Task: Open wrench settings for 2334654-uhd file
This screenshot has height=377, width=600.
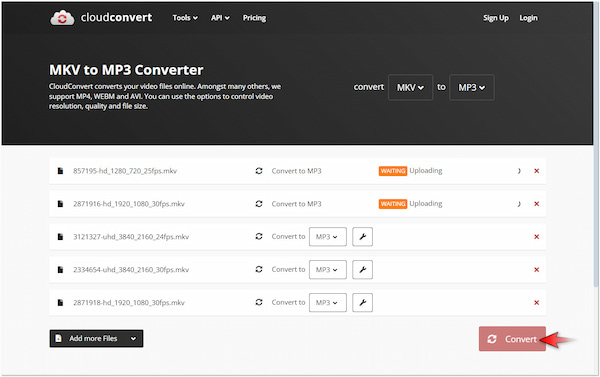Action: (362, 269)
